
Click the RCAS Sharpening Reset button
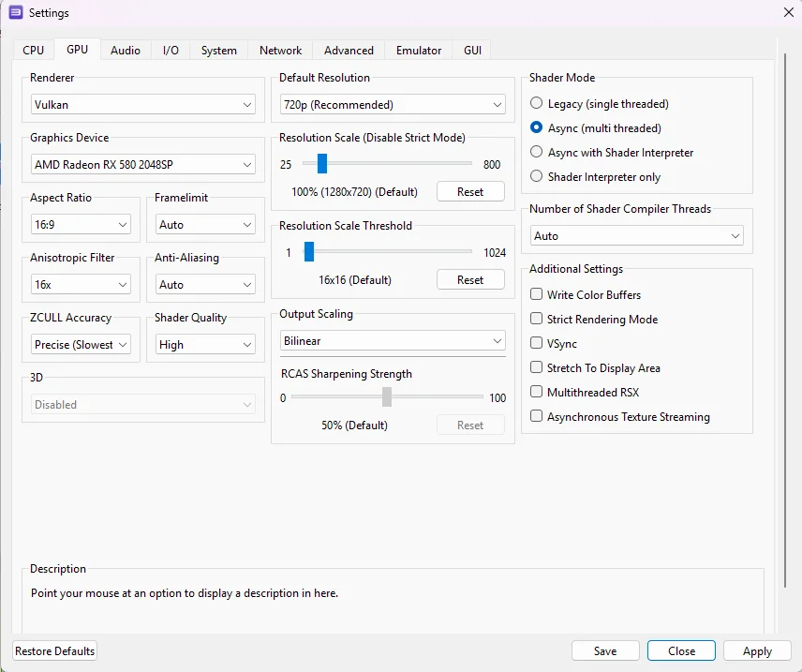(x=470, y=426)
